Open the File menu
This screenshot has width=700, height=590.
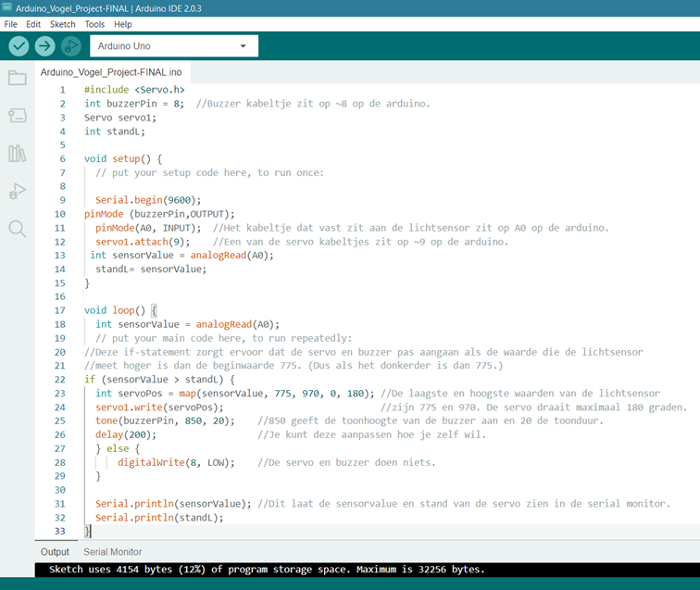click(11, 24)
